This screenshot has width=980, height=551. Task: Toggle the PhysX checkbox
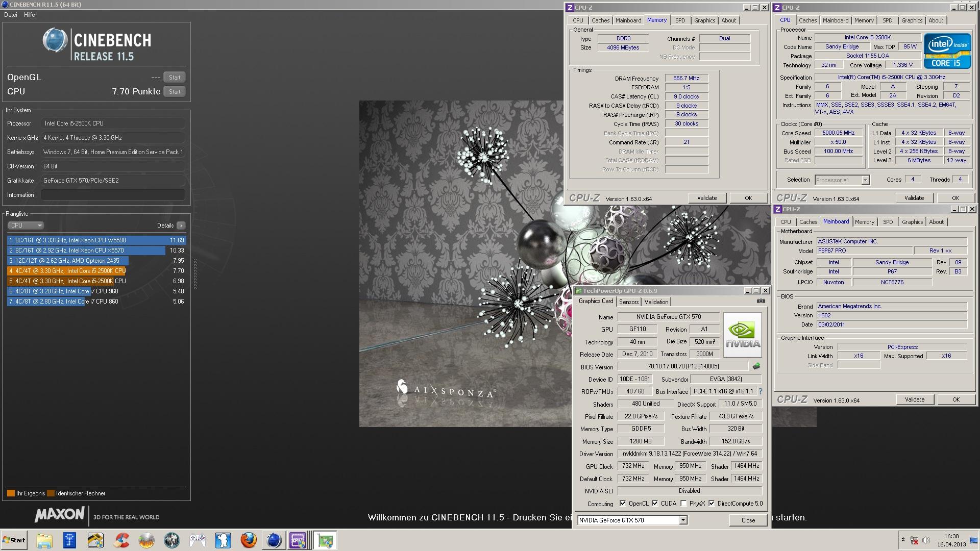click(x=683, y=504)
